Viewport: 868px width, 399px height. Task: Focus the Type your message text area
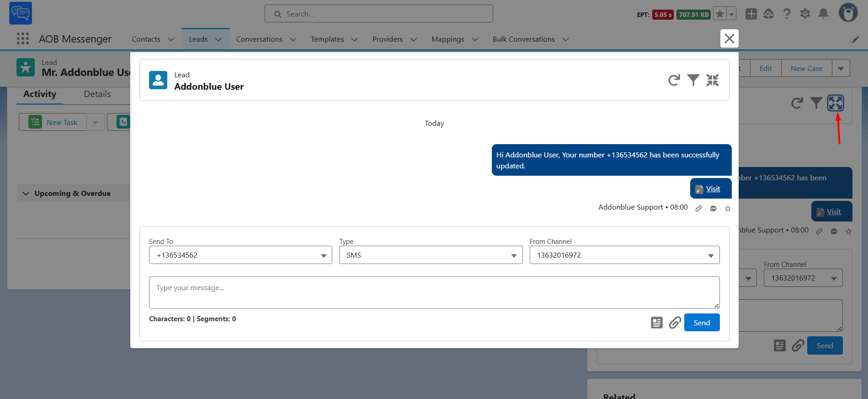pos(434,292)
